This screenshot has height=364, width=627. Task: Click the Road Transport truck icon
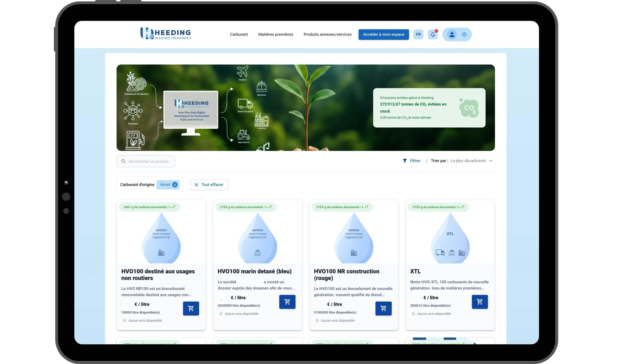[245, 104]
